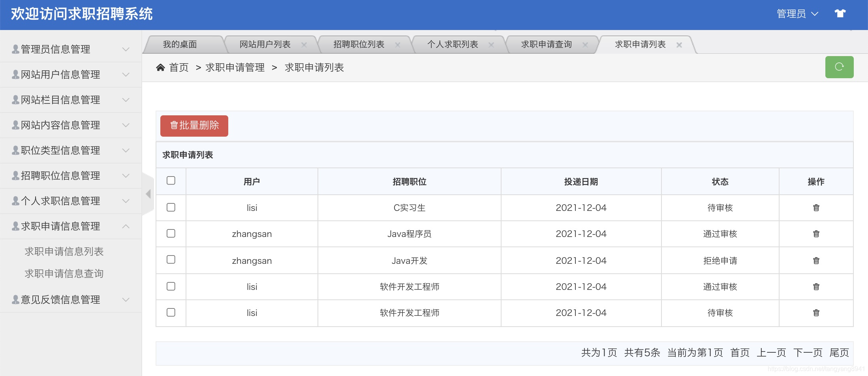Click the 共有5条 pagination text
This screenshot has height=376, width=868.
point(642,353)
